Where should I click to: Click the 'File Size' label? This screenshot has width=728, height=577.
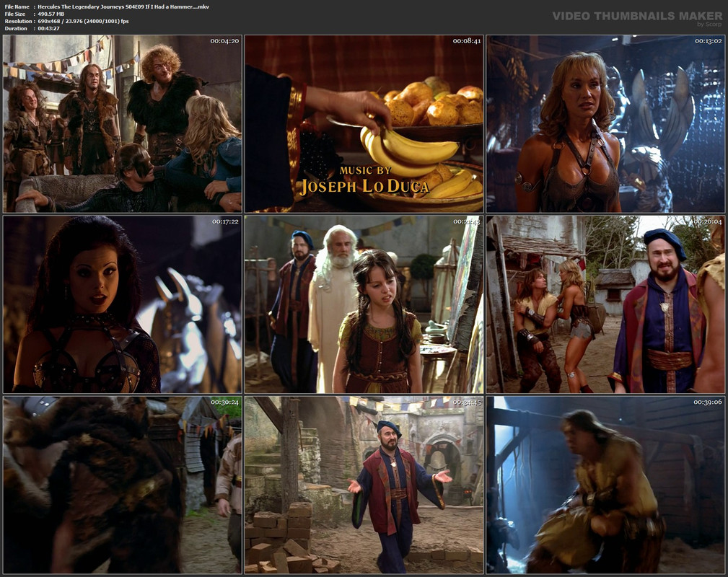15,14
